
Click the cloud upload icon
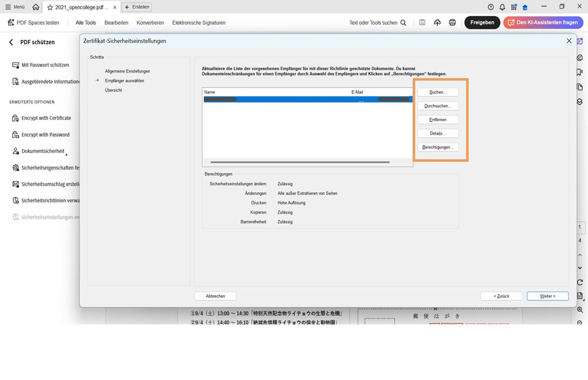coord(437,23)
